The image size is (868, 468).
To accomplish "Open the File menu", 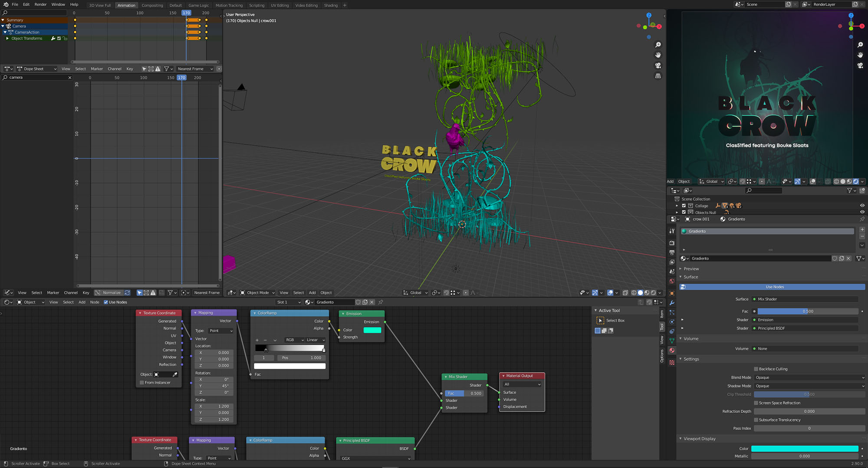I will point(15,4).
